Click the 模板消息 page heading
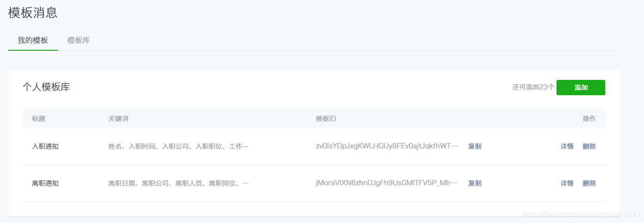Screen dimensions: 644x223 pyautogui.click(x=33, y=13)
